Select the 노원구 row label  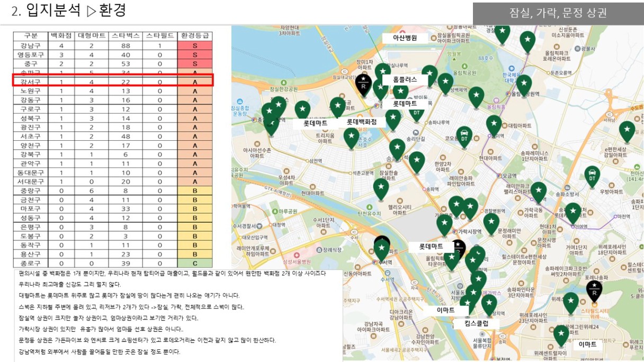pos(30,91)
